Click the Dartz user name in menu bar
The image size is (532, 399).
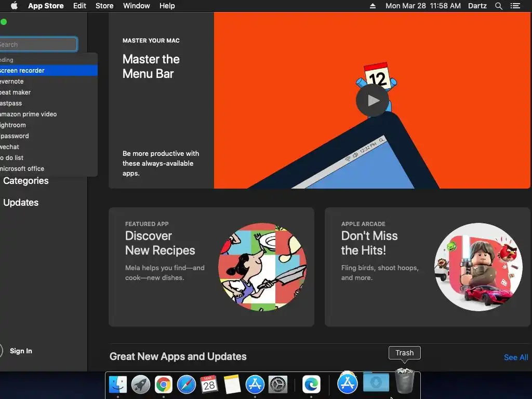477,6
